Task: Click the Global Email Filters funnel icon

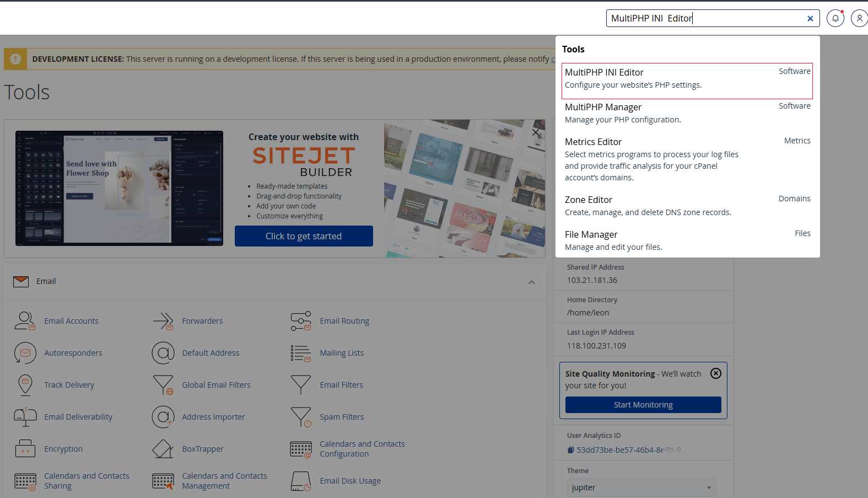Action: [x=163, y=385]
